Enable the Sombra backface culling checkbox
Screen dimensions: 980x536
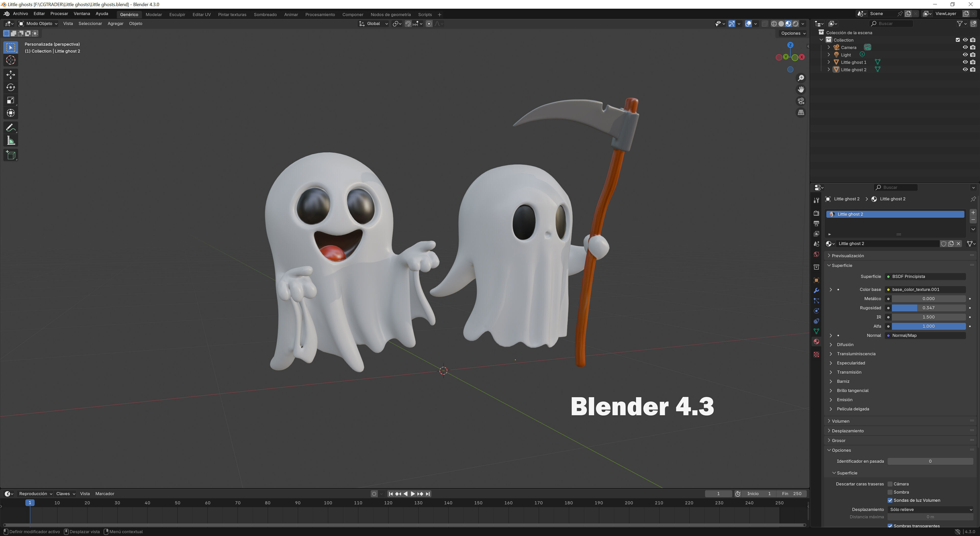coord(890,492)
